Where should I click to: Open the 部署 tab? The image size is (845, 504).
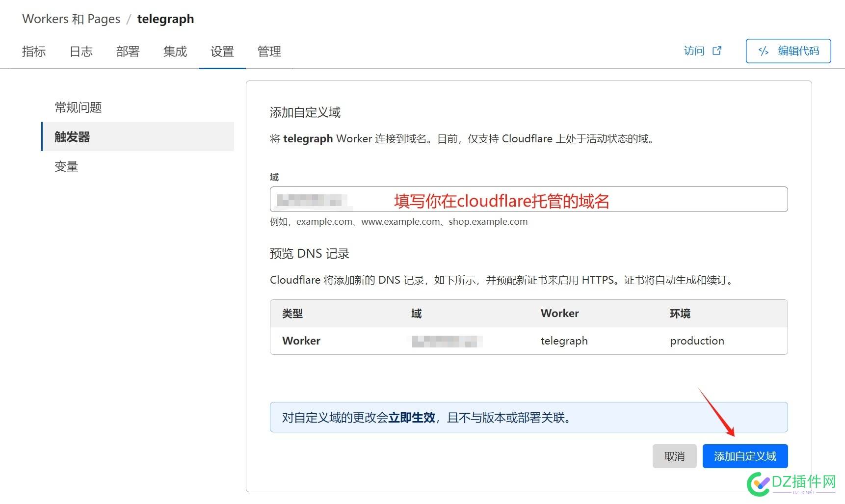[128, 52]
